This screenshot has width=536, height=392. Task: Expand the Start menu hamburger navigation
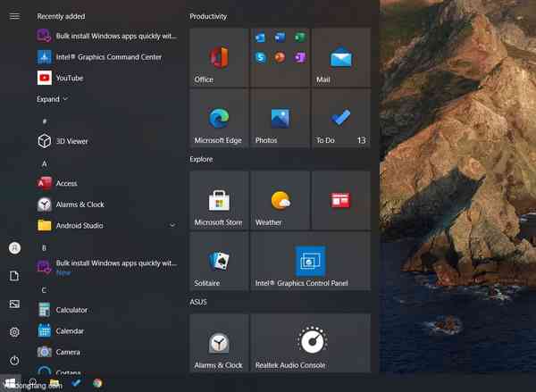(x=14, y=16)
